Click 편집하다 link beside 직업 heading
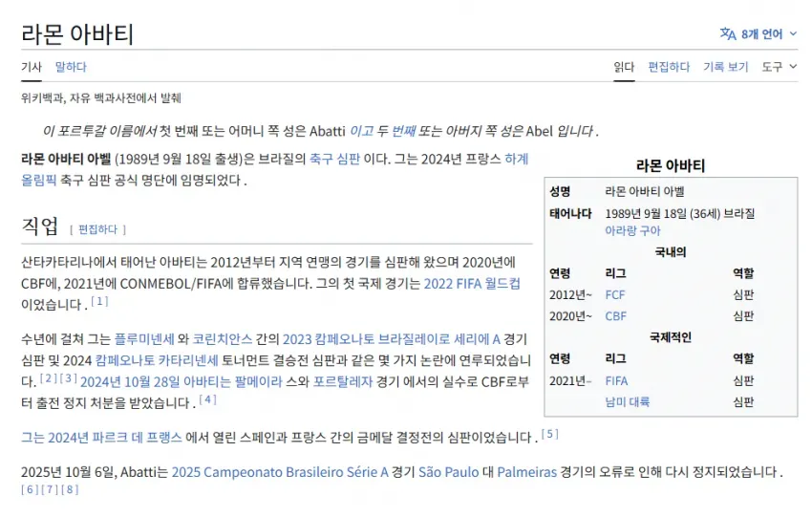Image resolution: width=812 pixels, height=517 pixels. tap(97, 229)
